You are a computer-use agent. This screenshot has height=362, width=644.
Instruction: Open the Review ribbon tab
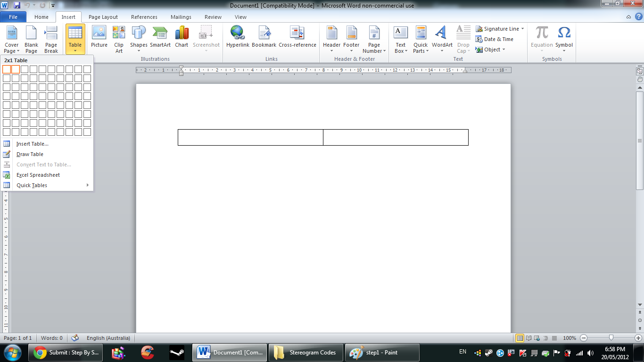tap(213, 16)
